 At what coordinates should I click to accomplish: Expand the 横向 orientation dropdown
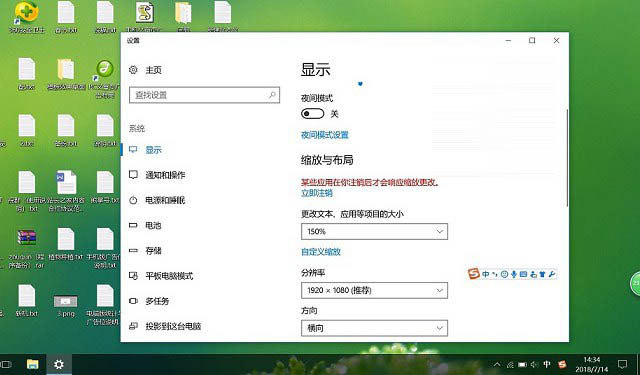point(374,328)
